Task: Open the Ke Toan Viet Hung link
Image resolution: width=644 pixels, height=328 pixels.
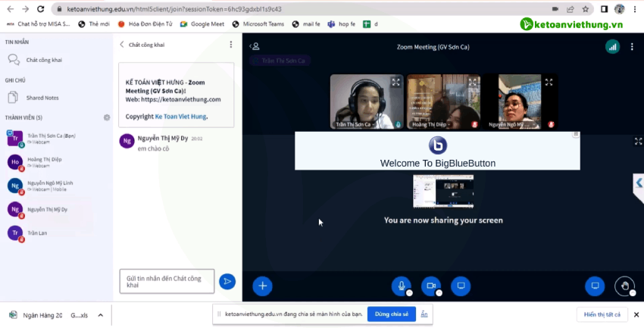Action: pos(180,117)
